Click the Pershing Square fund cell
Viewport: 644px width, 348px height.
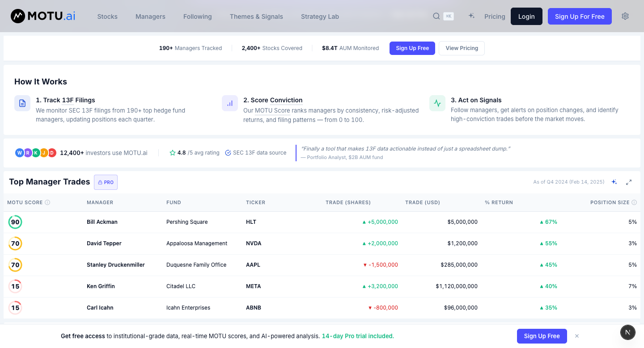(x=187, y=222)
